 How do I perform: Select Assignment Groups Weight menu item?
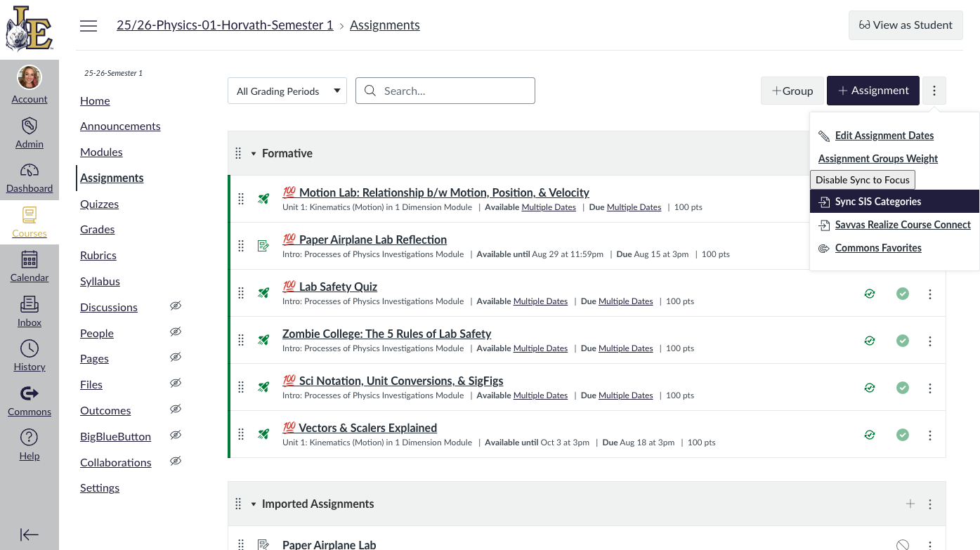coord(878,159)
